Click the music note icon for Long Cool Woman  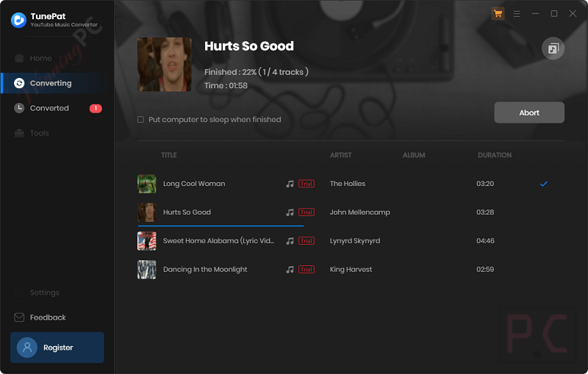click(290, 184)
